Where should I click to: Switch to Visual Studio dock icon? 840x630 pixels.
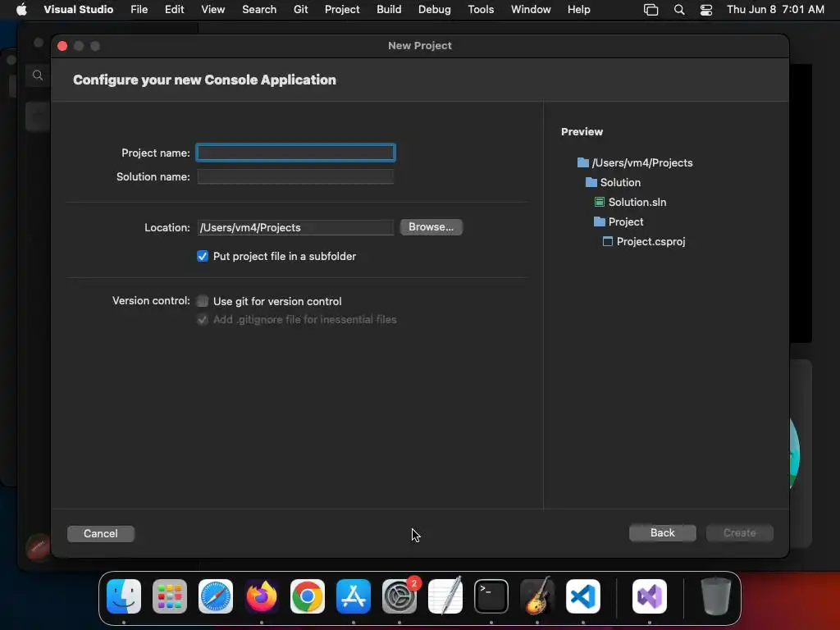[x=650, y=596]
